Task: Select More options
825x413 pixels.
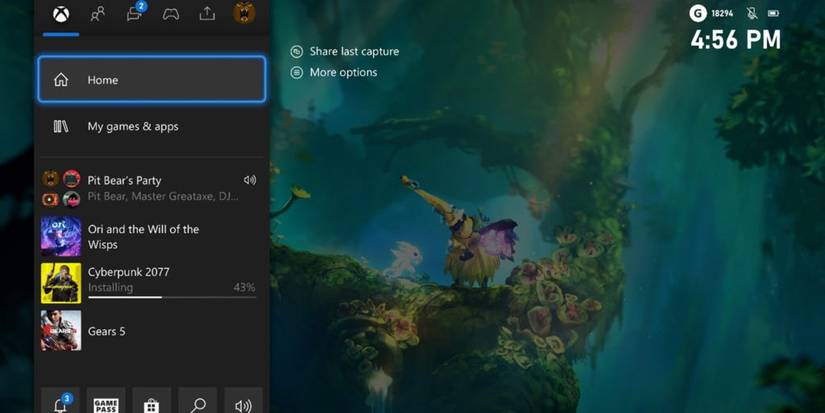Action: [334, 73]
